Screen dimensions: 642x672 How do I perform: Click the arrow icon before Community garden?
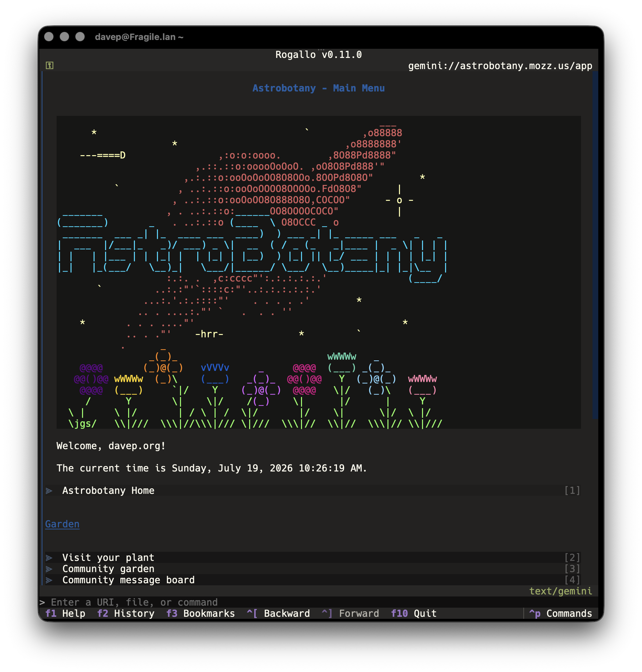[x=49, y=569]
